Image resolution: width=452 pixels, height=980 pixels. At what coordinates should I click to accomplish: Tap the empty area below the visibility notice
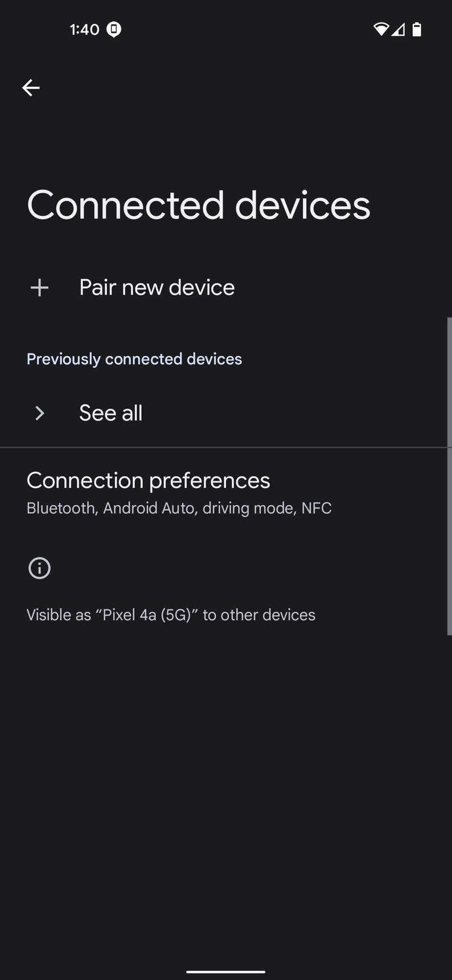(x=225, y=791)
